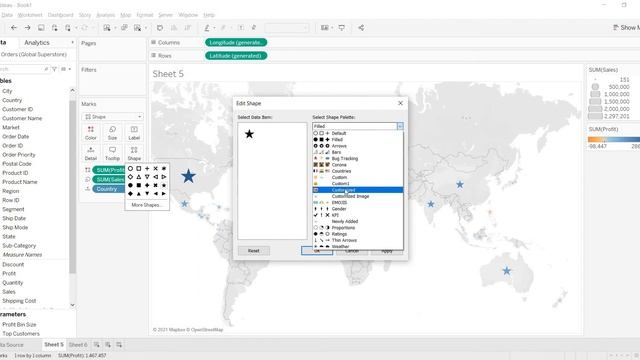
Task: Click the Size card in Marks
Action: (x=112, y=133)
